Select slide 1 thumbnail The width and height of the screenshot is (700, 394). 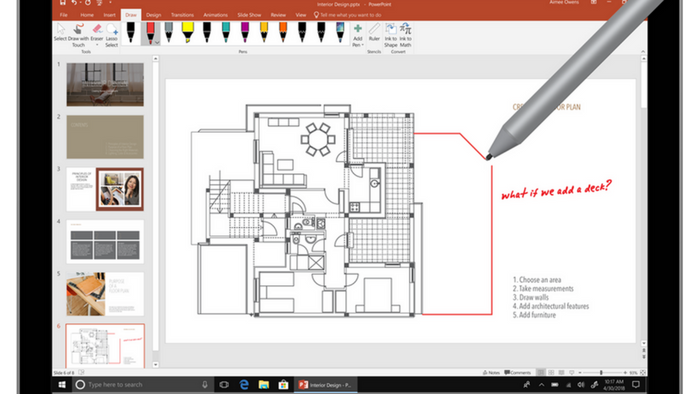[x=105, y=84]
